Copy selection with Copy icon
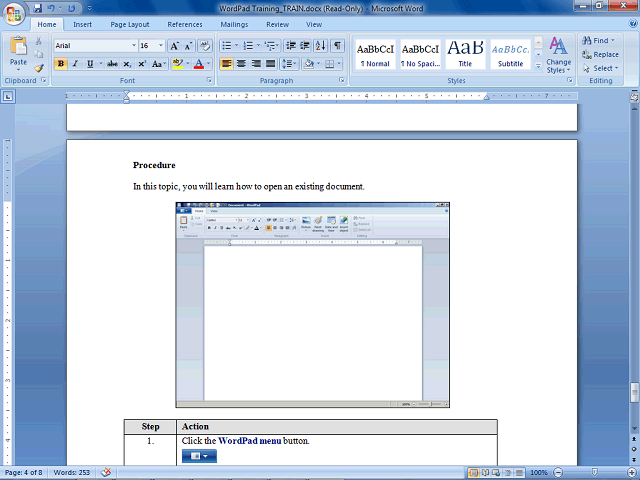640x480 pixels. 38,54
